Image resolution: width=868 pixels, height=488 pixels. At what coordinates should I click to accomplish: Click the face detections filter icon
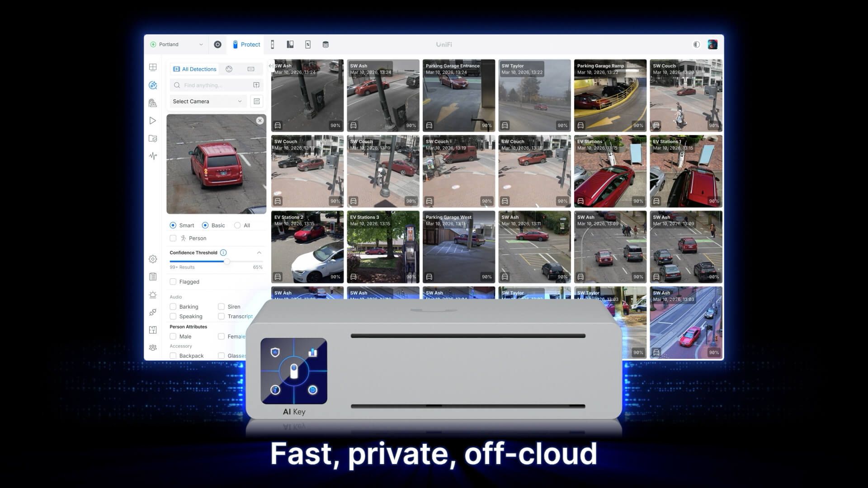tap(229, 69)
